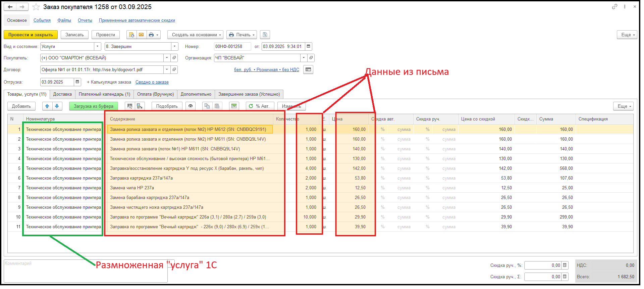644x289 pixels.
Task: Click the Загрузка из буфера green button
Action: 93,106
